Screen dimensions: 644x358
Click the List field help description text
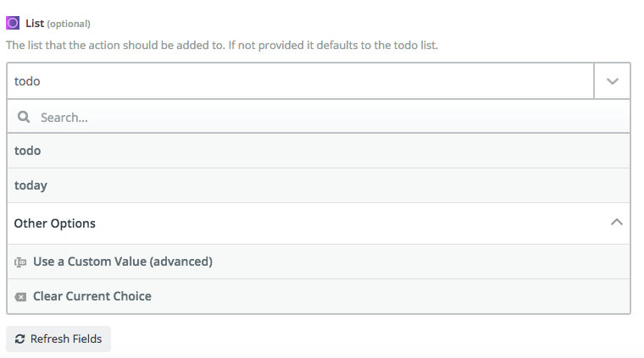[x=222, y=44]
